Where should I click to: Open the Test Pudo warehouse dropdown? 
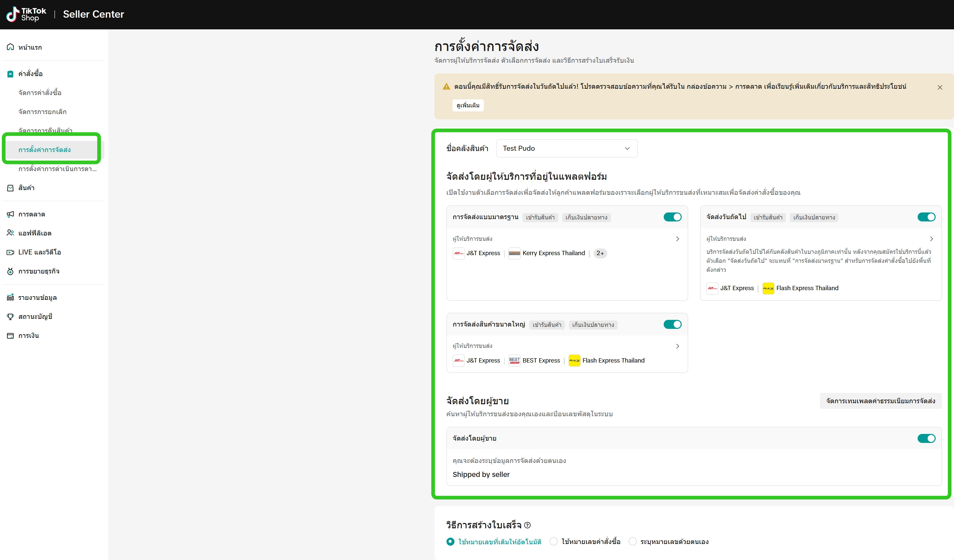coord(566,148)
